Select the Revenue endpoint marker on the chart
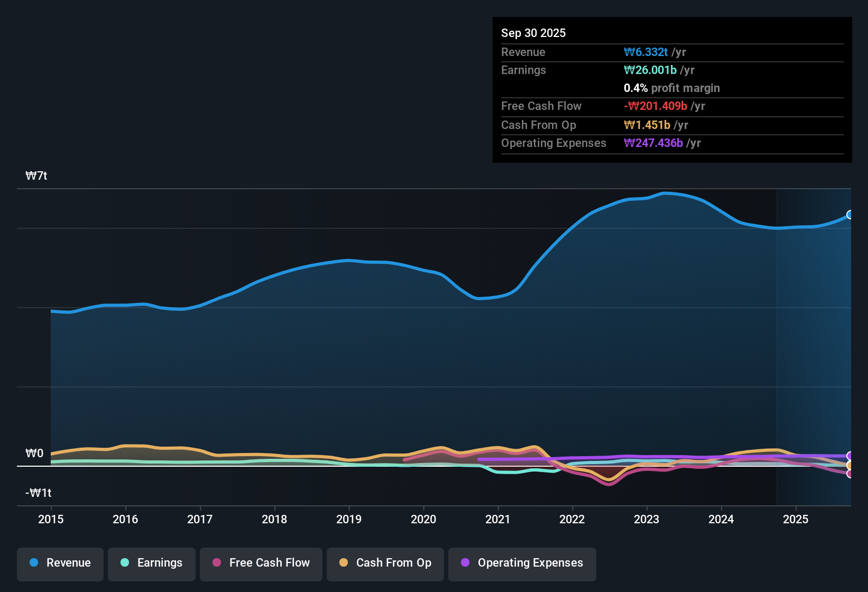This screenshot has width=868, height=592. click(x=850, y=215)
